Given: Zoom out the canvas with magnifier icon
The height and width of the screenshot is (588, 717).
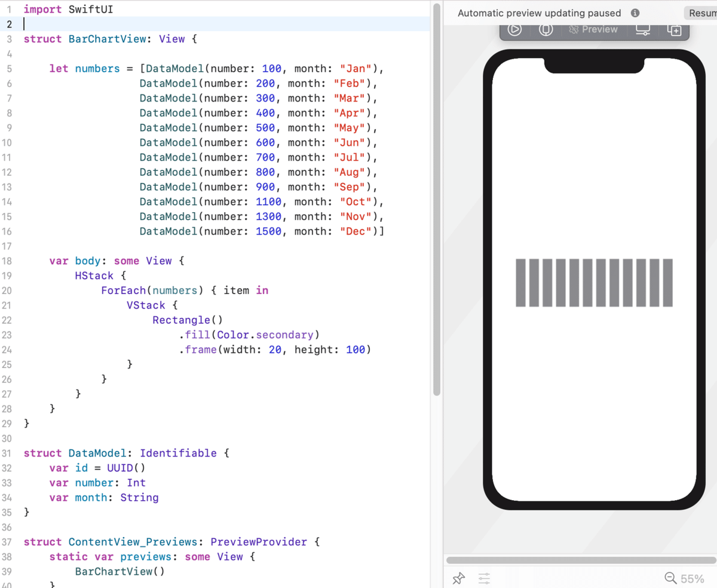Looking at the screenshot, I should pos(670,578).
